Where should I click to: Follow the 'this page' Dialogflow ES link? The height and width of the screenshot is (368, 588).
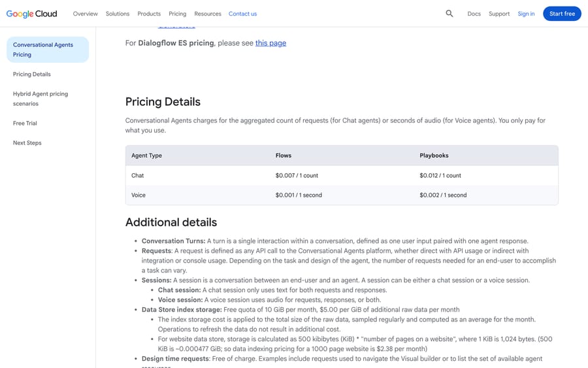point(270,43)
